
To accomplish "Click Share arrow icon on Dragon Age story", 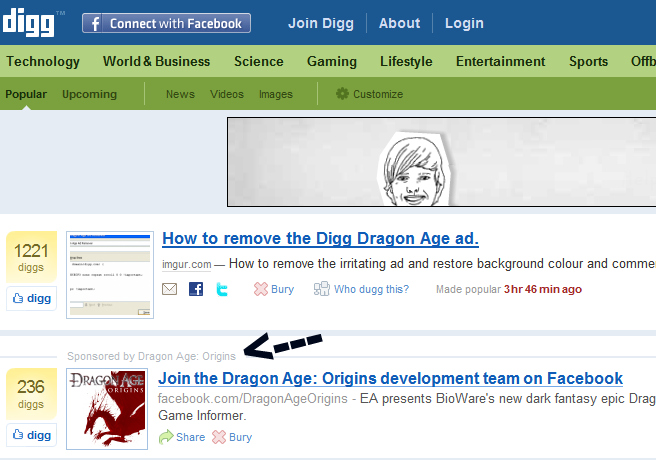I will click(166, 437).
